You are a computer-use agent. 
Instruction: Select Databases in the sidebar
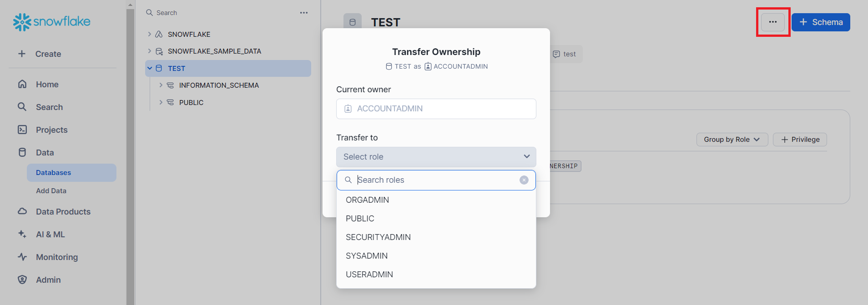[71, 173]
